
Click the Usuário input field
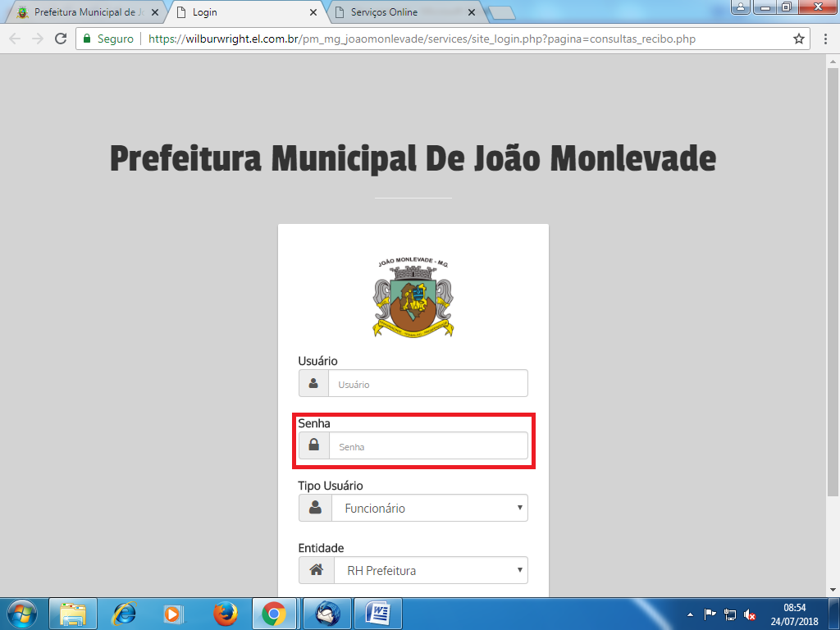pos(427,384)
